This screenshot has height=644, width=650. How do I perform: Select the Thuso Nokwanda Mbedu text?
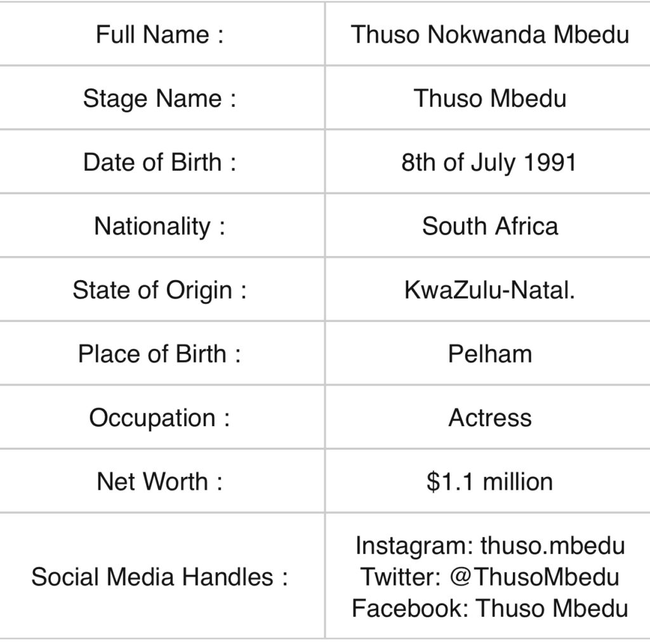pyautogui.click(x=490, y=34)
